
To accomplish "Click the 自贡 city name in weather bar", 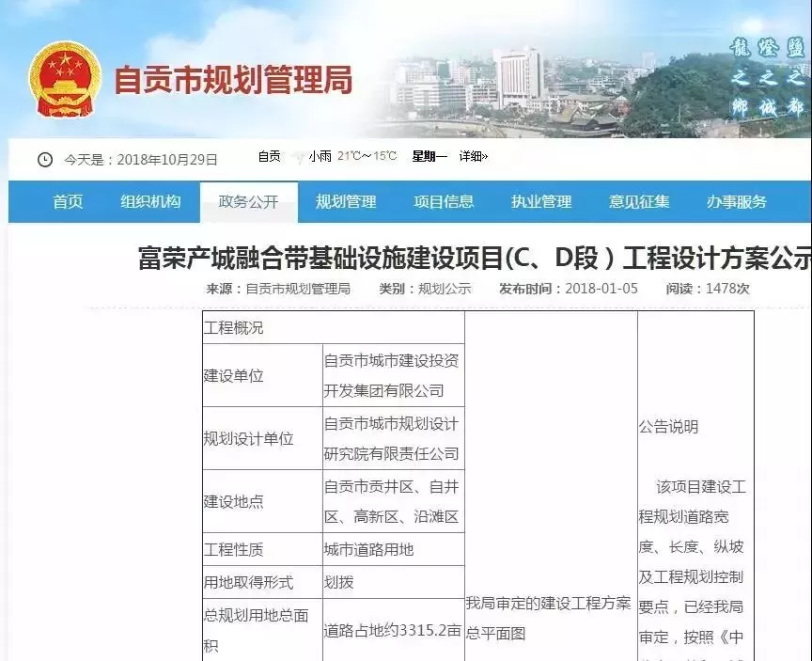I will pyautogui.click(x=270, y=157).
